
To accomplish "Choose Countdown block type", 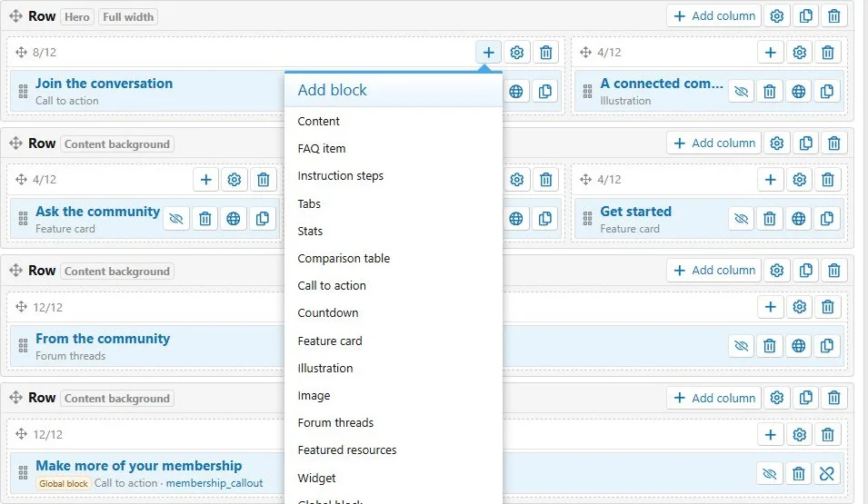I will [393, 313].
